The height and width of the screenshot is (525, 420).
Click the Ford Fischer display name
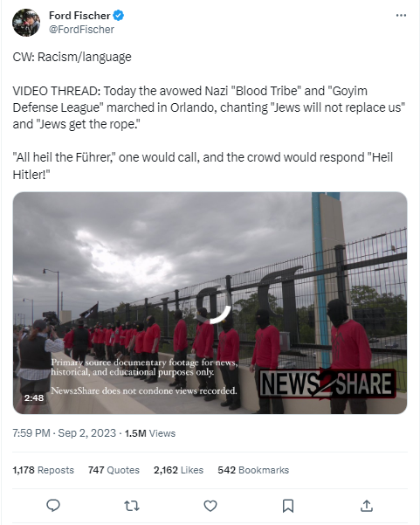(x=79, y=16)
